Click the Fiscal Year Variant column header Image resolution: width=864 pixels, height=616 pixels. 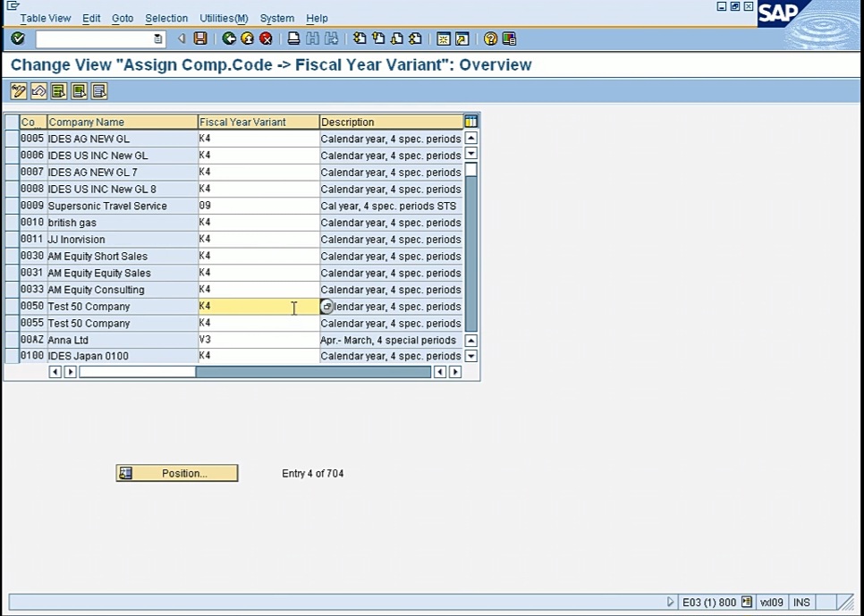click(x=258, y=122)
